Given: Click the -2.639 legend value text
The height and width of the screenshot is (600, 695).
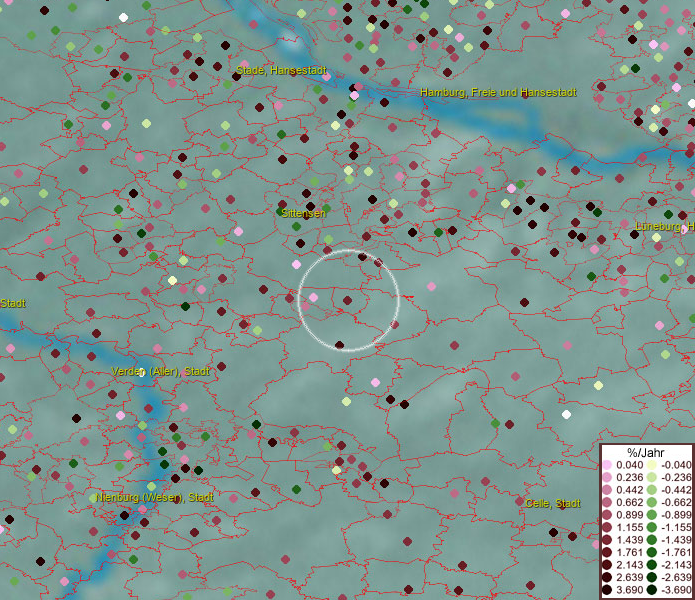Looking at the screenshot, I should point(676,577).
